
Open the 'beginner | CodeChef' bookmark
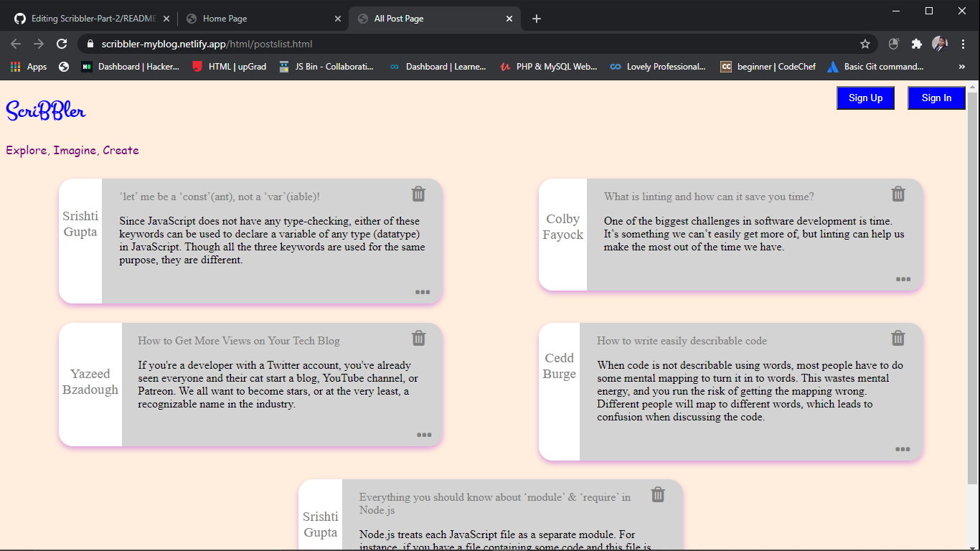point(768,66)
